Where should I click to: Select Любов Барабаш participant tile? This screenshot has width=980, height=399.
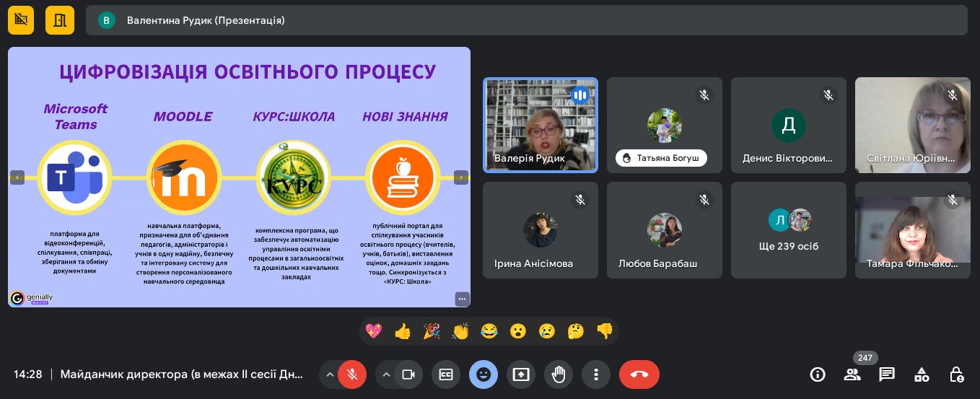point(665,230)
